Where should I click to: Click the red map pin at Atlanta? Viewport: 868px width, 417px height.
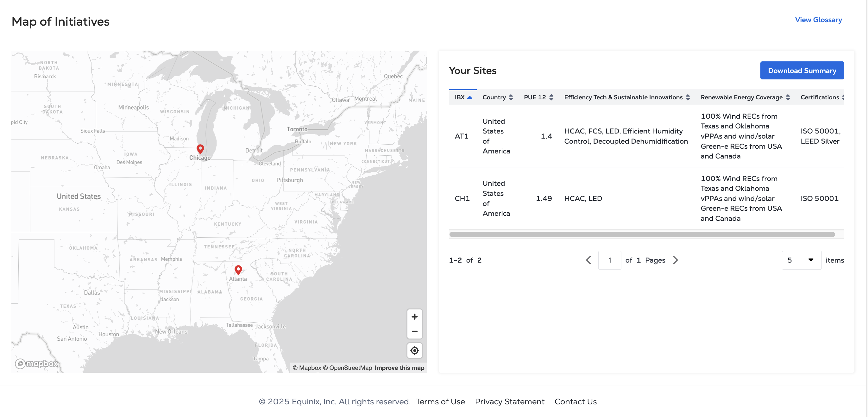tap(238, 270)
